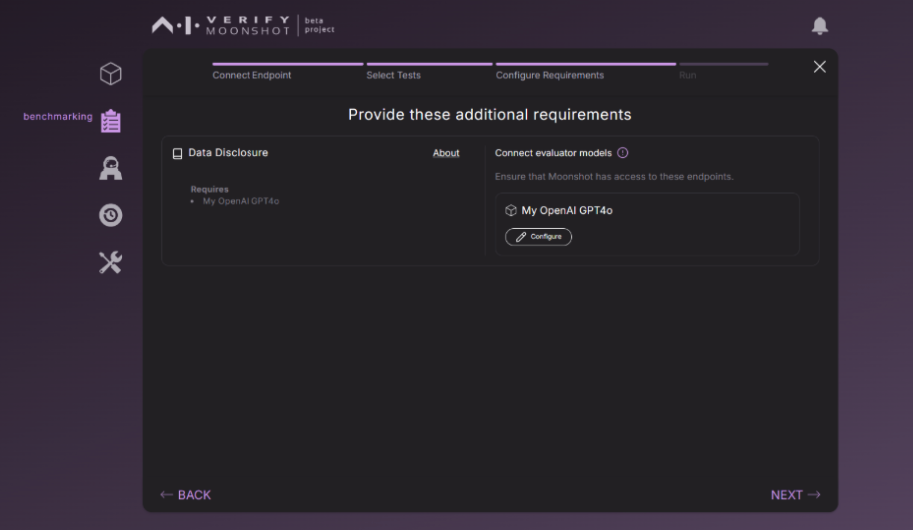
Task: Click the 'Provide these additional requirements' heading
Action: 490,114
